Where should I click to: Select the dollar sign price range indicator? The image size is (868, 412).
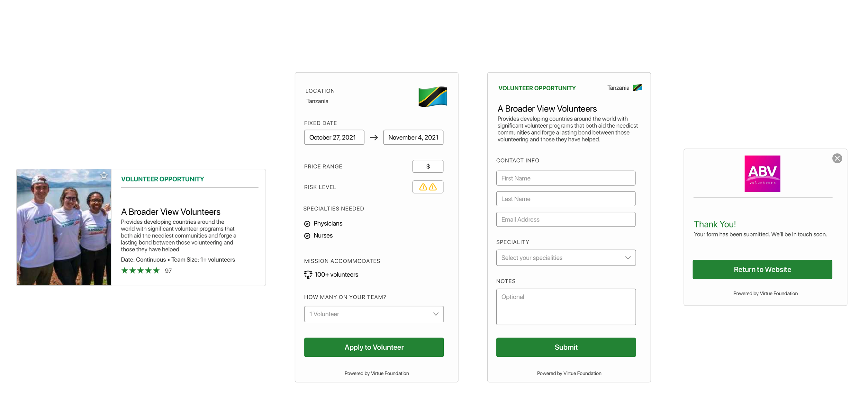428,166
